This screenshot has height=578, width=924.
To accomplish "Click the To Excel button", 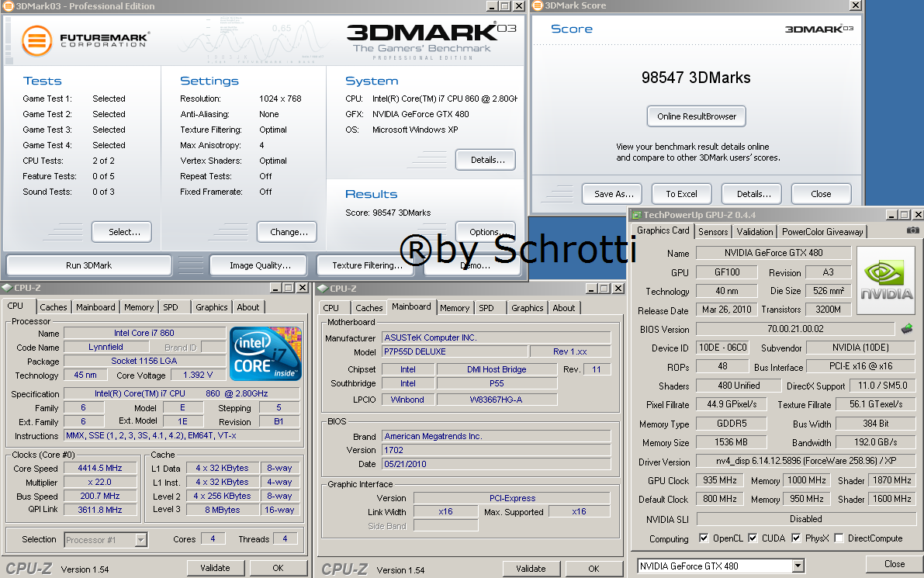I will click(x=682, y=194).
